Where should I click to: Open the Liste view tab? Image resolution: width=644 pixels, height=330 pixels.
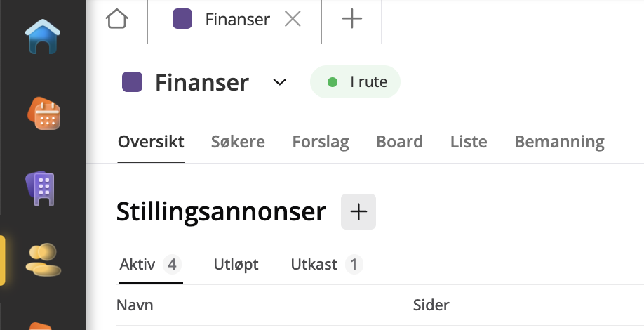(x=469, y=142)
